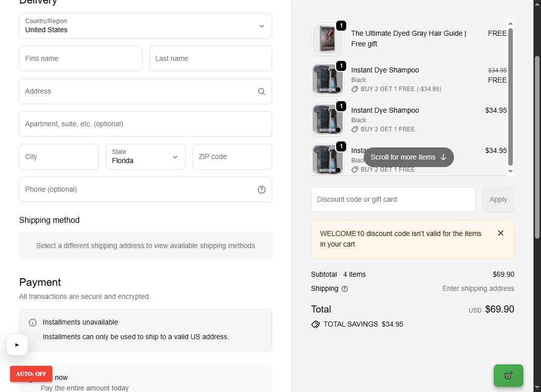
Task: Click the phone field help question icon
Action: pyautogui.click(x=262, y=189)
